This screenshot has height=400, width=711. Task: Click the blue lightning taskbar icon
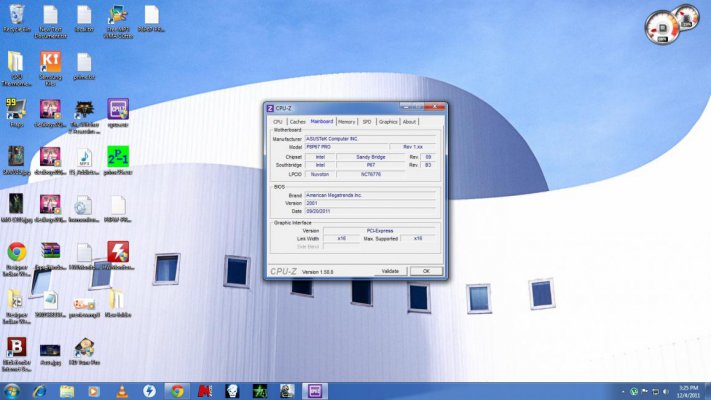click(x=149, y=391)
